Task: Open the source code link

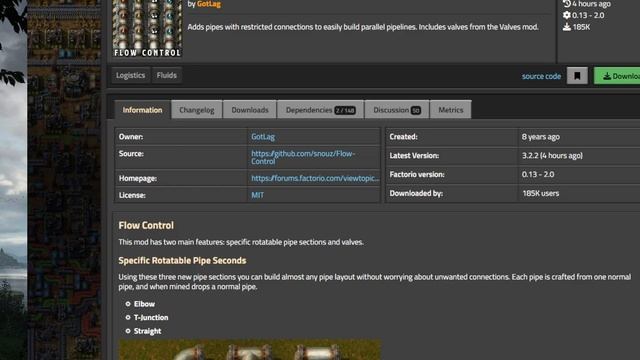Action: 541,76
